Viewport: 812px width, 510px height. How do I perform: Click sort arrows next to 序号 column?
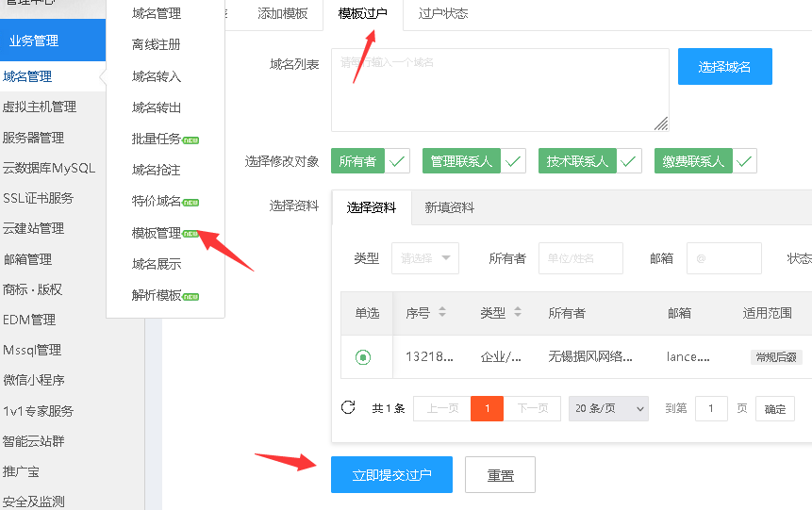point(442,313)
